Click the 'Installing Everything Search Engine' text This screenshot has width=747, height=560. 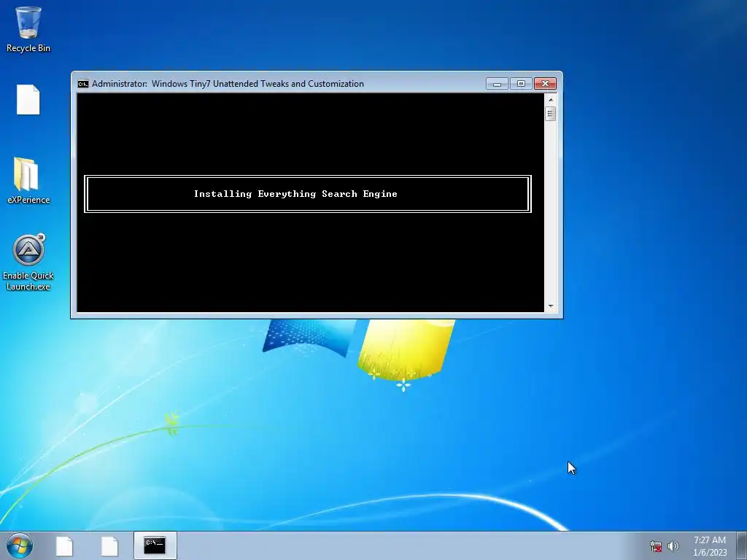[x=295, y=194]
